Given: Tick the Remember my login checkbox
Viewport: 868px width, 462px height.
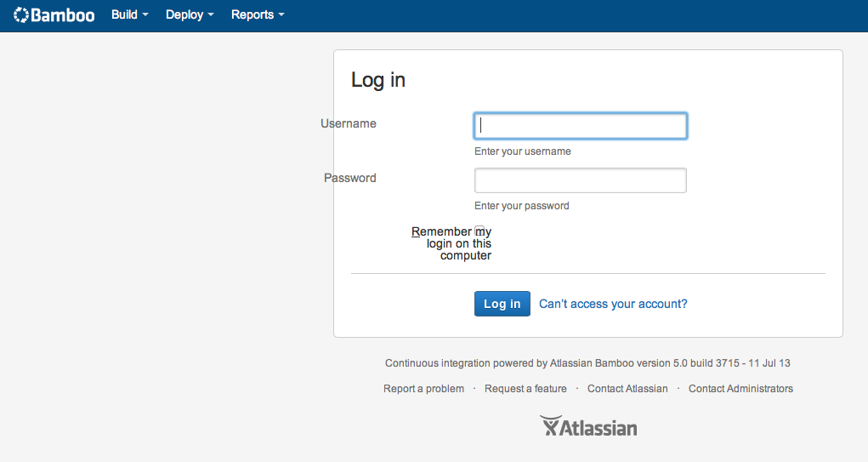Looking at the screenshot, I should tap(480, 231).
